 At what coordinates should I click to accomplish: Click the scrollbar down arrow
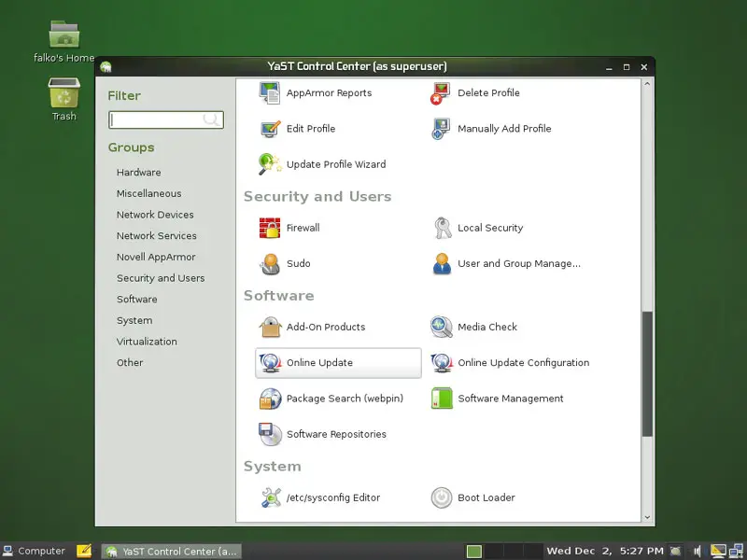pyautogui.click(x=647, y=517)
